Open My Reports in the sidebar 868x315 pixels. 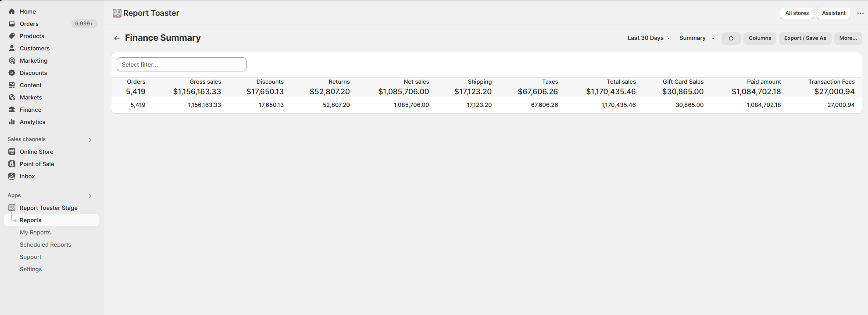click(x=35, y=232)
